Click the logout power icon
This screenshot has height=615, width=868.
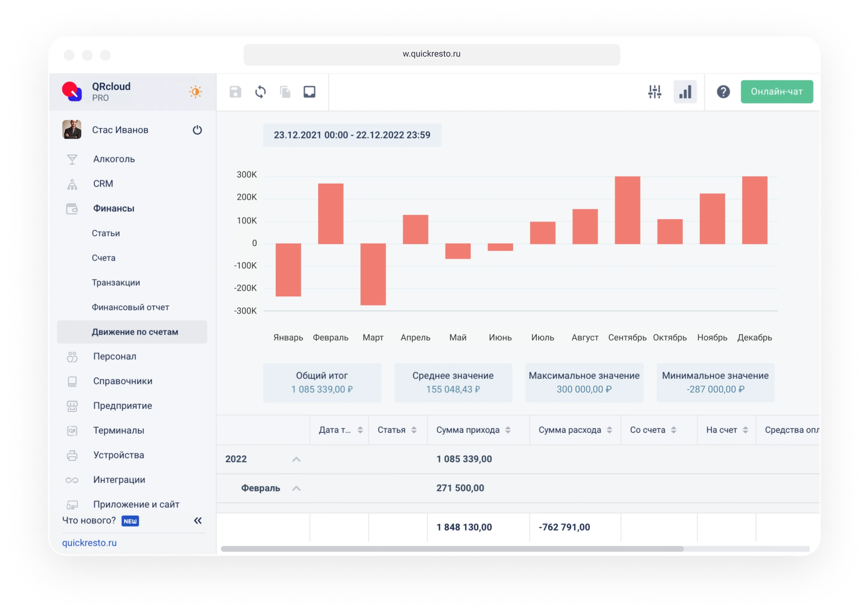tap(197, 130)
